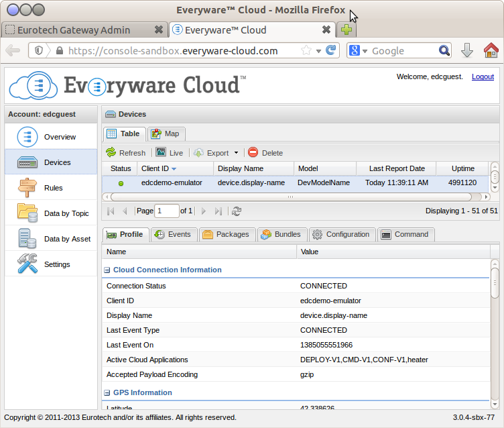Click the bookmark star icon
The width and height of the screenshot is (504, 428).
point(306,50)
